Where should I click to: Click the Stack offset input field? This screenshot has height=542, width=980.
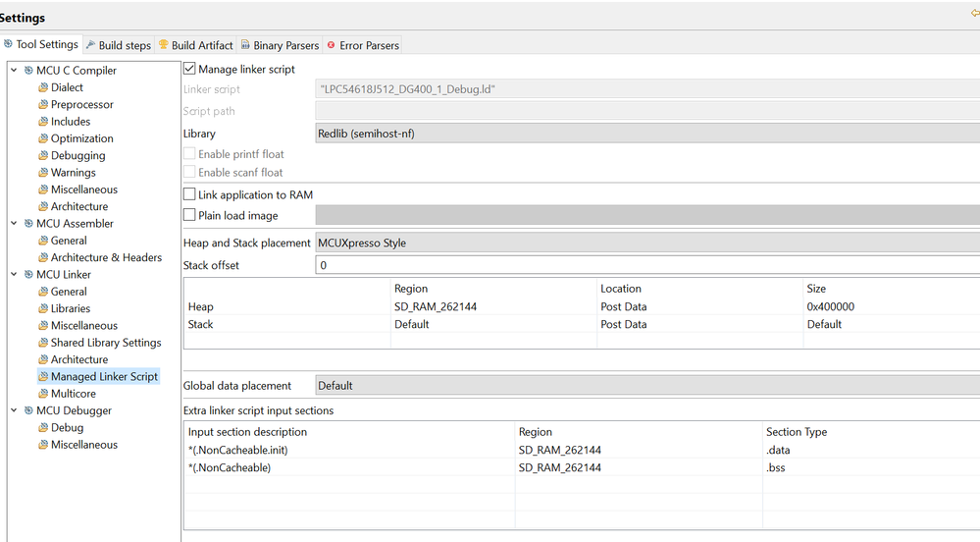click(647, 265)
